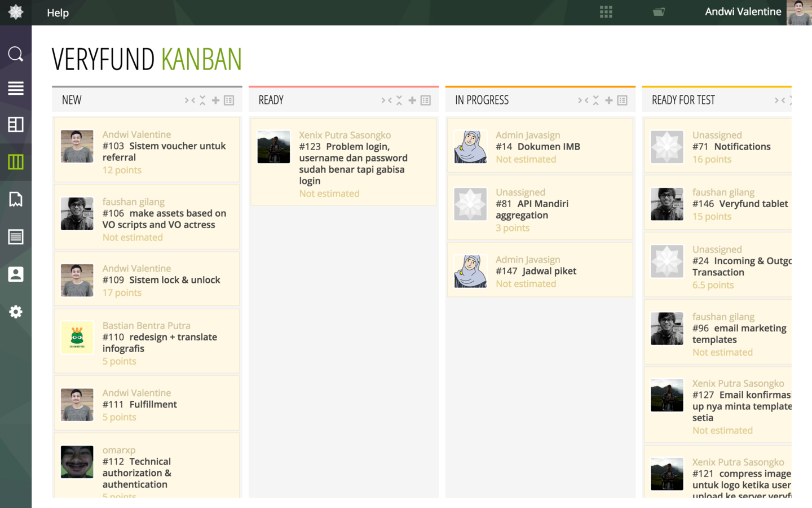Open the sidebar timeline lines icon
This screenshot has width=812, height=508.
16,88
